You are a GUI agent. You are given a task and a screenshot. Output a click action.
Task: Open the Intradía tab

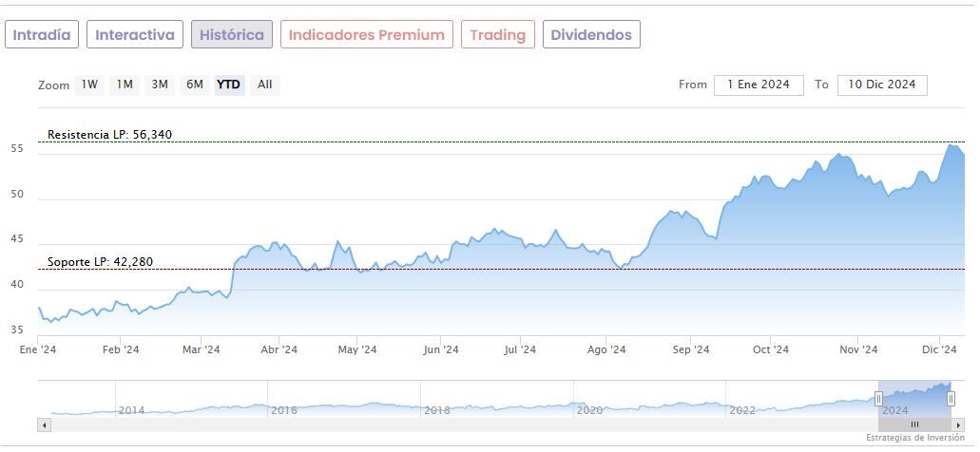point(42,35)
